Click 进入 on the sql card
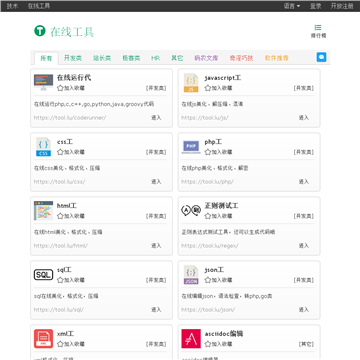The height and width of the screenshot is (360, 360). point(156,309)
